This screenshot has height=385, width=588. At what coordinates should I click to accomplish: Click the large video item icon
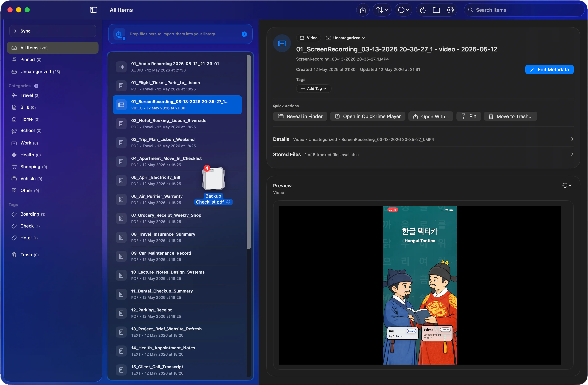(x=282, y=43)
